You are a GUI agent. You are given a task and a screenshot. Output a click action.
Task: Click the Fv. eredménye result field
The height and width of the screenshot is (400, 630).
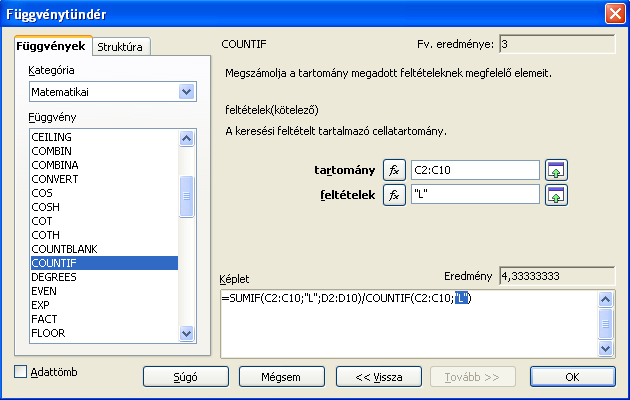pos(557,44)
